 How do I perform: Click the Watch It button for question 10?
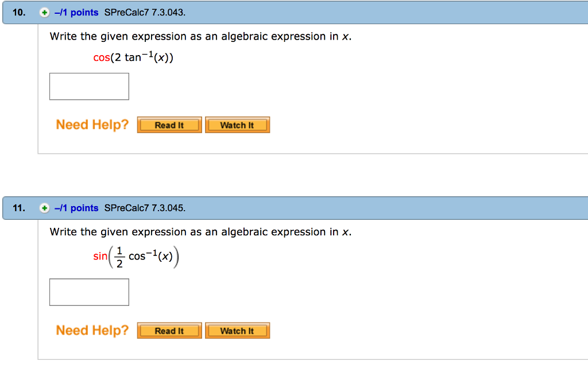pyautogui.click(x=237, y=125)
